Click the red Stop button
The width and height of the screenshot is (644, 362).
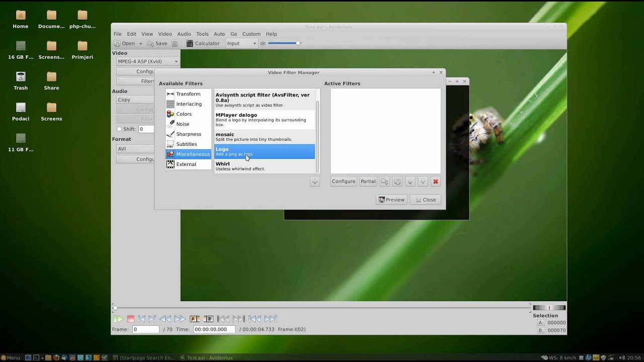(x=131, y=319)
